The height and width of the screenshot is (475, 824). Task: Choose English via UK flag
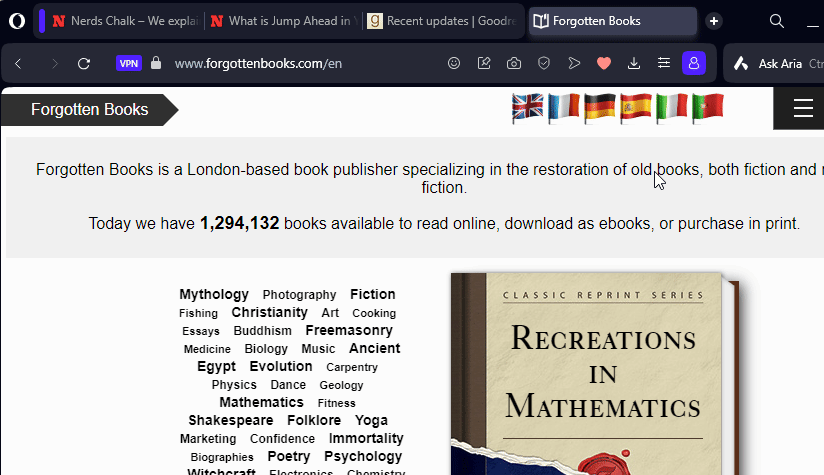pyautogui.click(x=528, y=107)
